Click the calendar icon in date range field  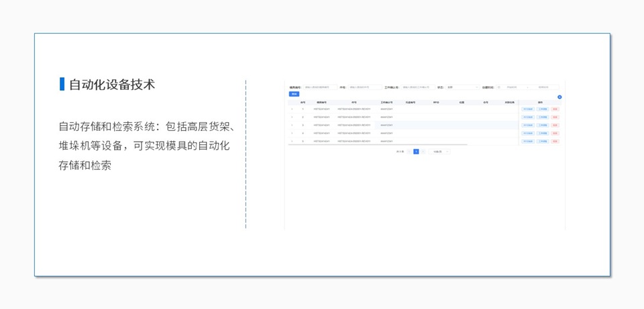pyautogui.click(x=499, y=87)
